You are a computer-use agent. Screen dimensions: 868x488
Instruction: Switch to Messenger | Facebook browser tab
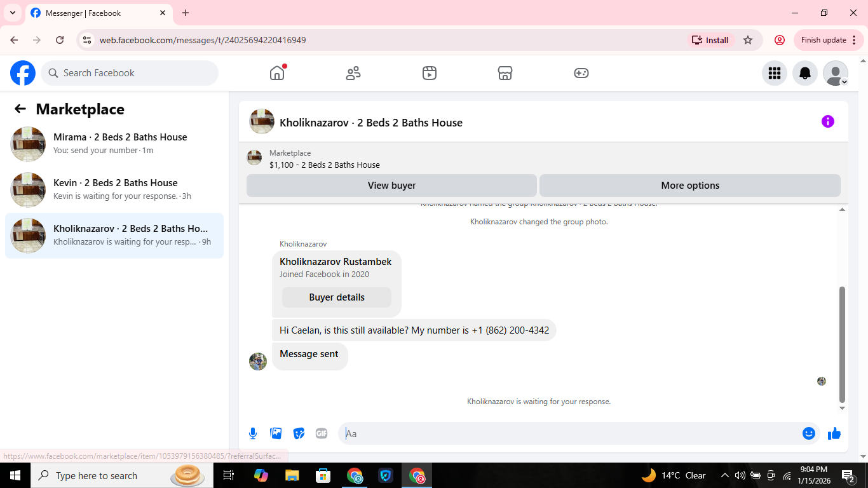pyautogui.click(x=98, y=13)
